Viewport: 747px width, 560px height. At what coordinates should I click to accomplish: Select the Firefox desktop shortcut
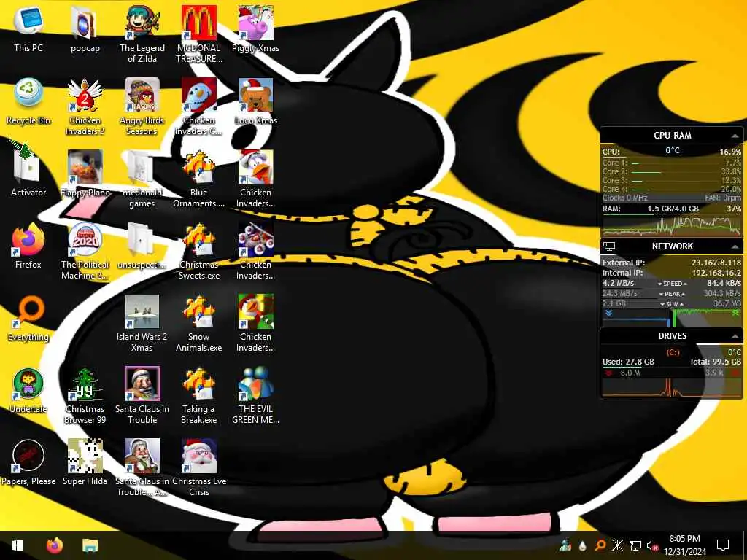pos(28,246)
